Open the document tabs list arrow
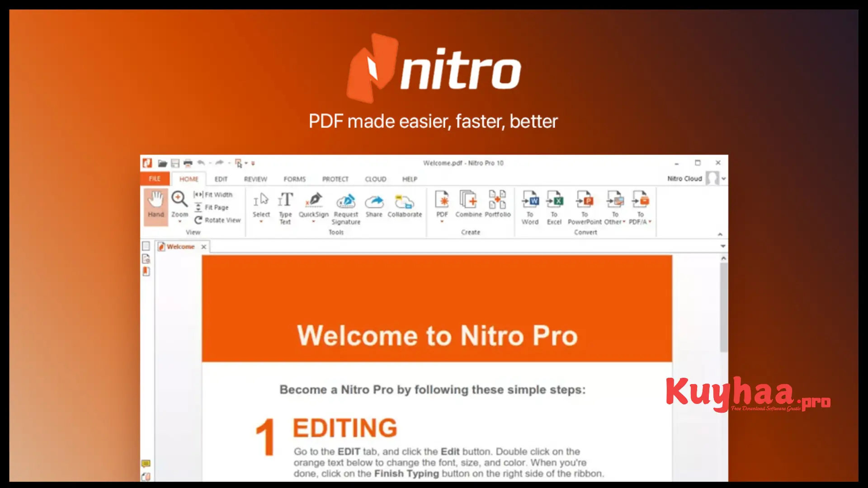Image resolution: width=868 pixels, height=488 pixels. pyautogui.click(x=723, y=246)
